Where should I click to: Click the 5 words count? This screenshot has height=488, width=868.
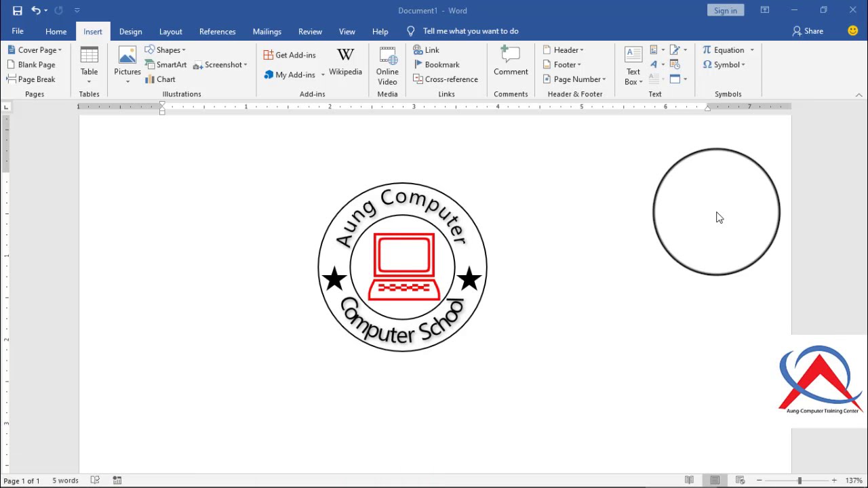tap(65, 481)
